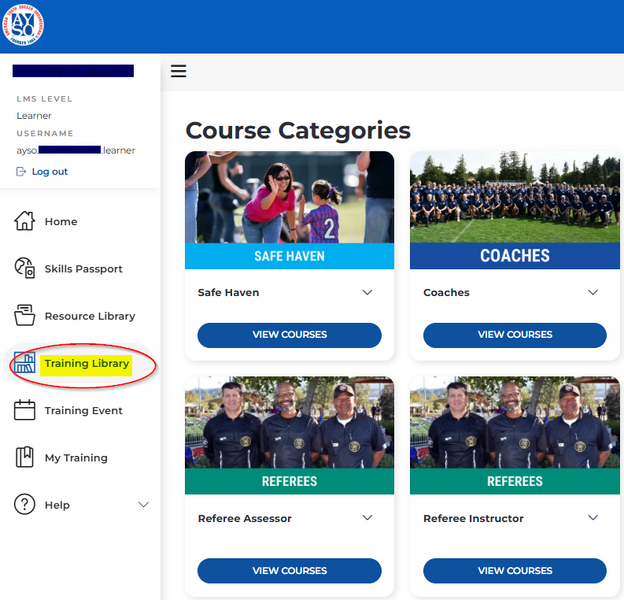Click the Training Event calendar icon
Image resolution: width=624 pixels, height=600 pixels.
25,410
